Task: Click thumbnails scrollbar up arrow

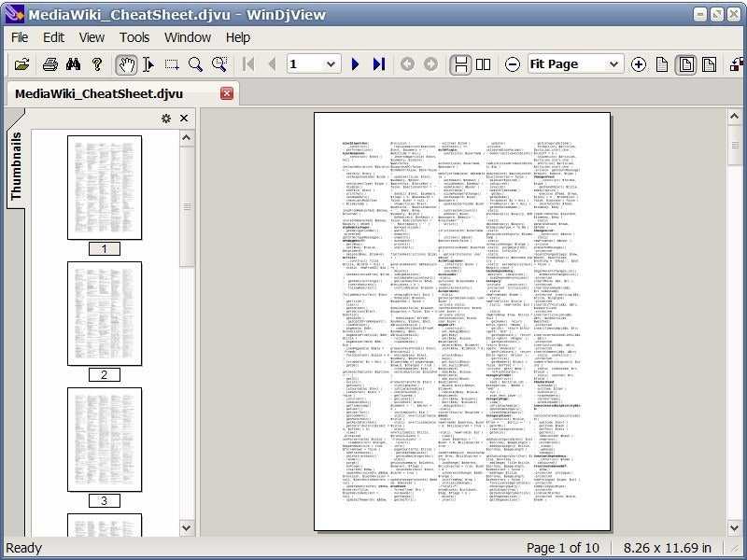Action: [187, 138]
